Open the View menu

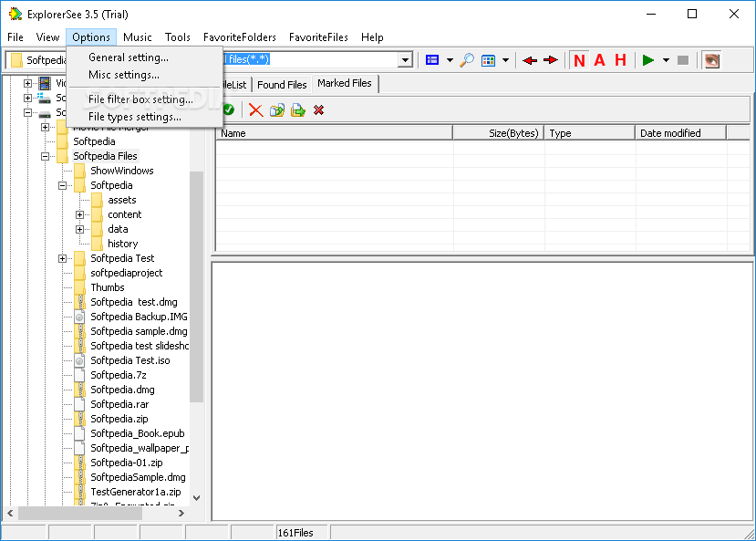tap(47, 37)
